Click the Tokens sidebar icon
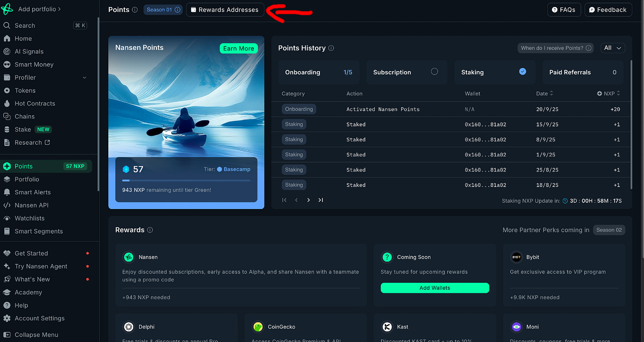The height and width of the screenshot is (342, 644). click(7, 91)
